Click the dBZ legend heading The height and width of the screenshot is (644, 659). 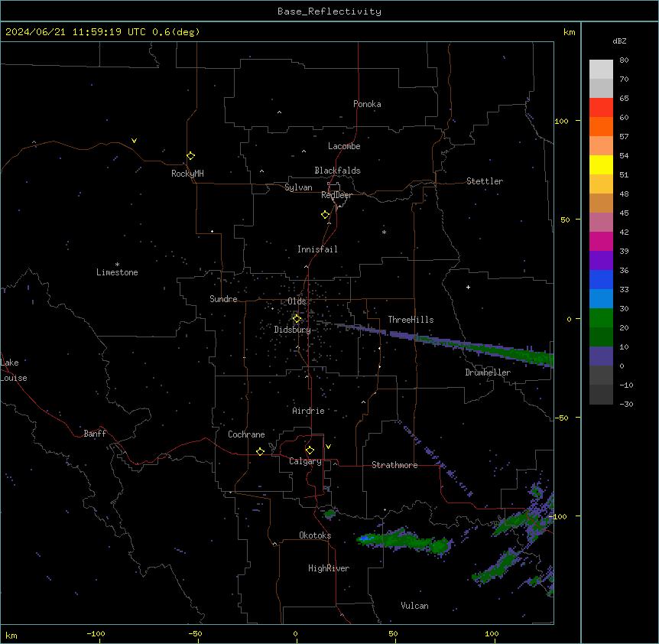click(619, 41)
